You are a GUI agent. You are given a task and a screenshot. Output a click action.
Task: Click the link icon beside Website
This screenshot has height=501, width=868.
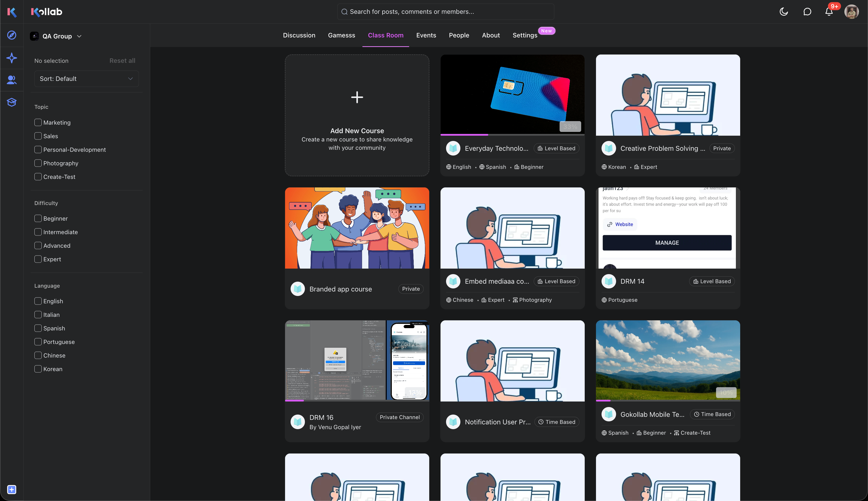(609, 224)
